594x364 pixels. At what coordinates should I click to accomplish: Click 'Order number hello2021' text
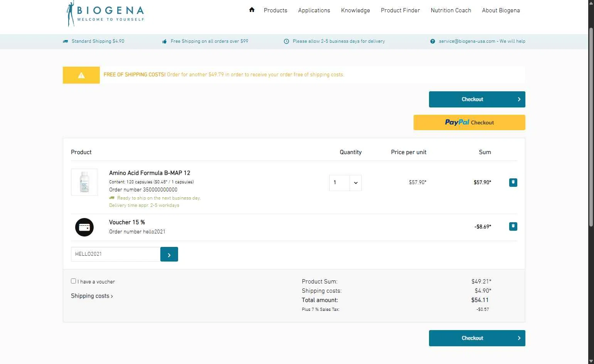(137, 231)
